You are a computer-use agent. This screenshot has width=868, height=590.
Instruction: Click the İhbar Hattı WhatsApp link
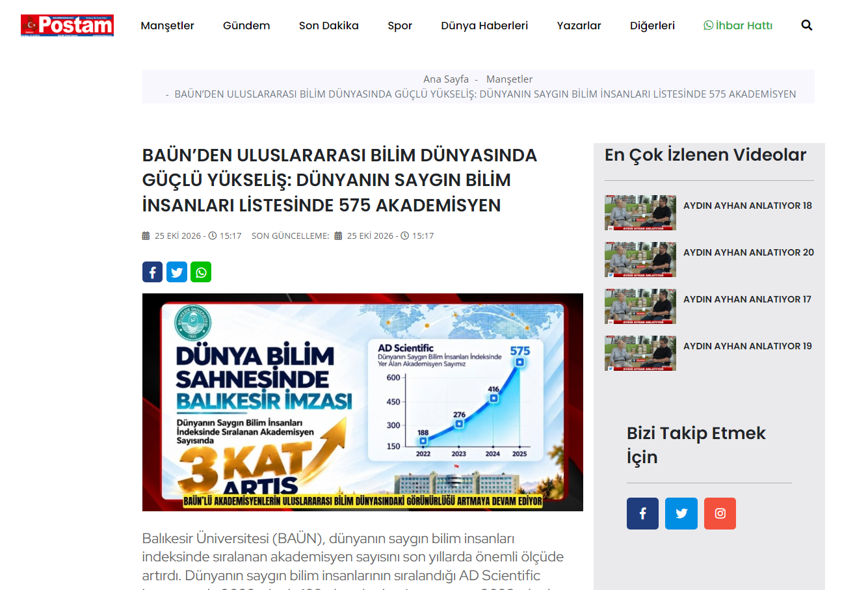point(738,25)
